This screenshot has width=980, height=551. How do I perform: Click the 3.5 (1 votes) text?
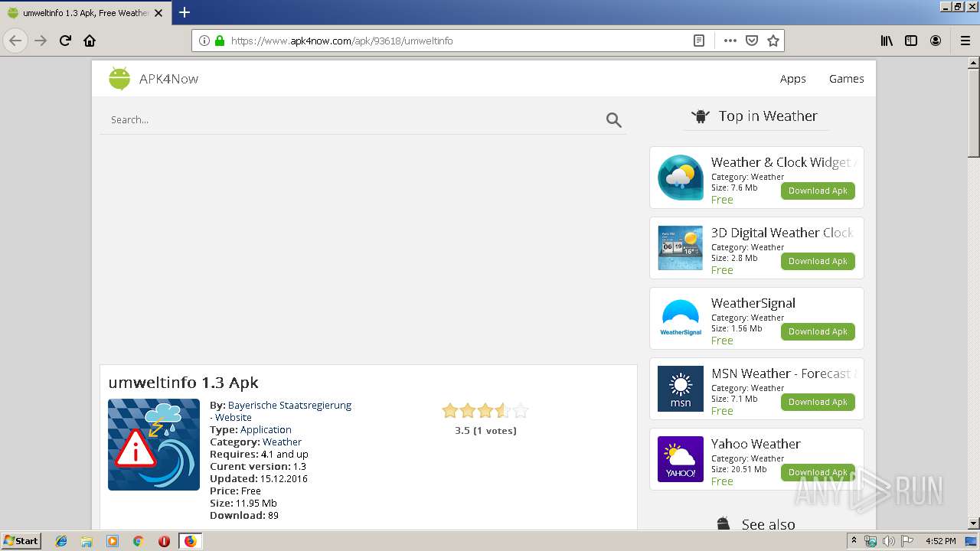coord(485,430)
